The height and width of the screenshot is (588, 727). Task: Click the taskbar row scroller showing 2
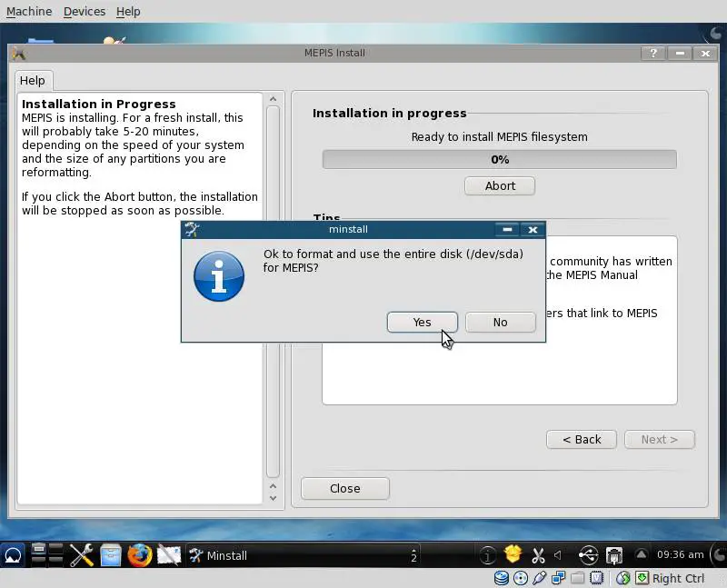pyautogui.click(x=413, y=555)
